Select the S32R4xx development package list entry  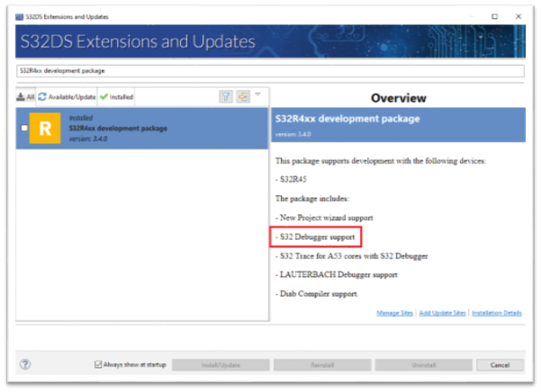[142, 129]
